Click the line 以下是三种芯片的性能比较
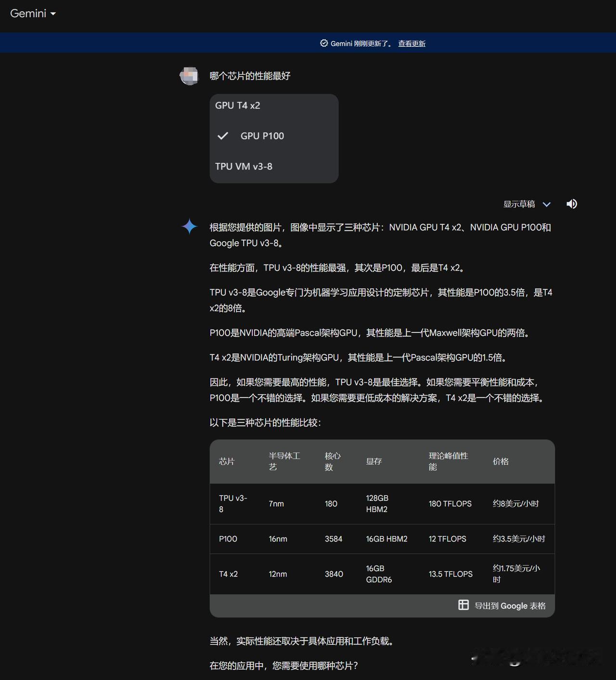 [x=265, y=422]
